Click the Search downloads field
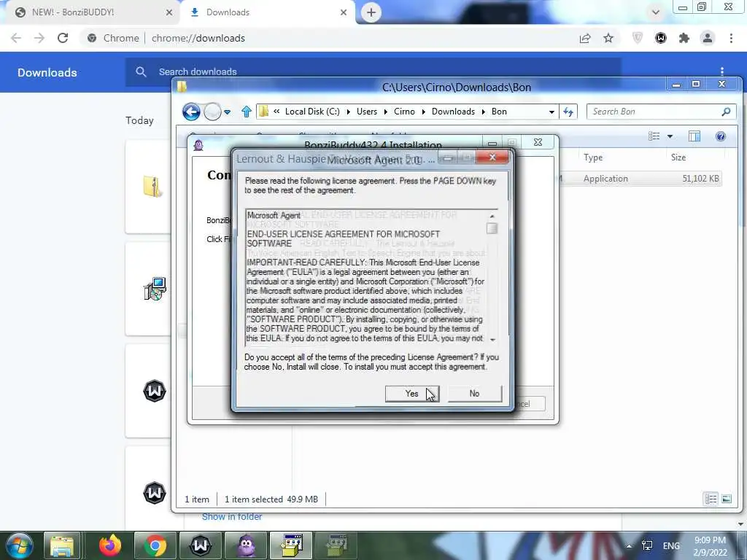This screenshot has height=560, width=747. point(373,72)
